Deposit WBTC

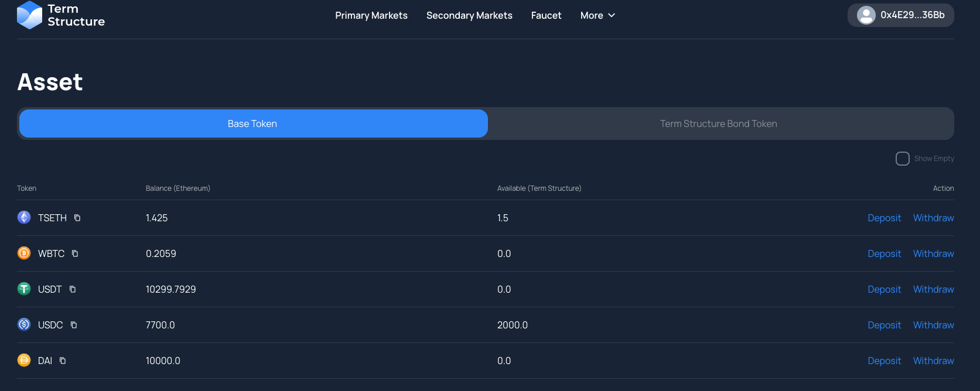click(x=885, y=253)
